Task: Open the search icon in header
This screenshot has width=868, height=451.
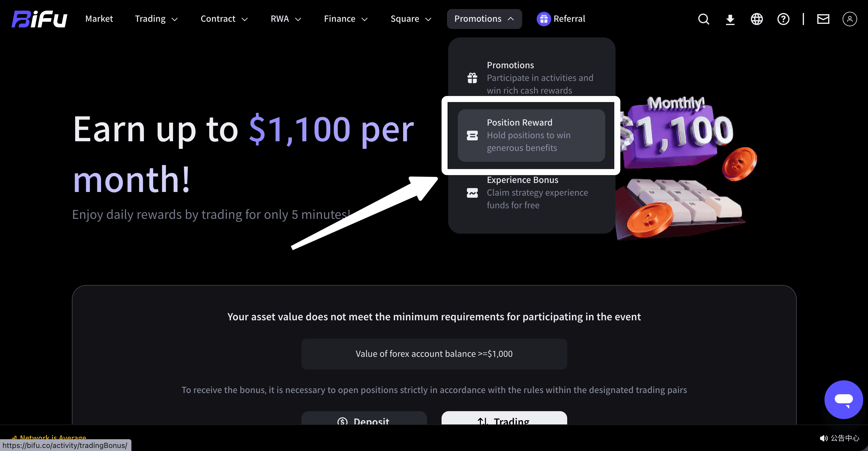Action: (703, 19)
